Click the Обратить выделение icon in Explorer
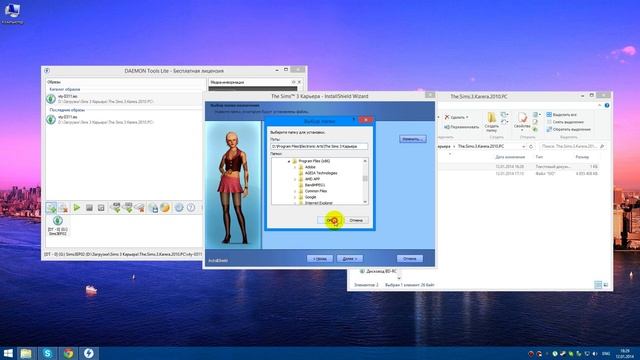This screenshot has width=640, height=360. 549,129
